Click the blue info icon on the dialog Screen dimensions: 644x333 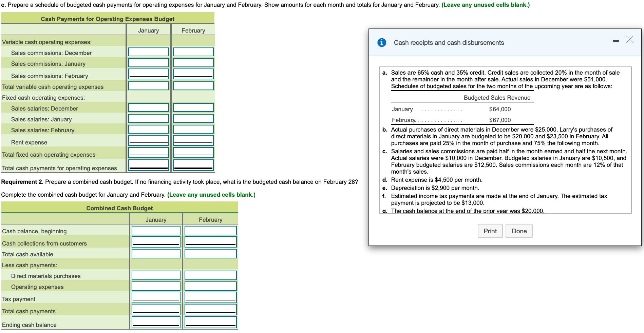coord(383,42)
